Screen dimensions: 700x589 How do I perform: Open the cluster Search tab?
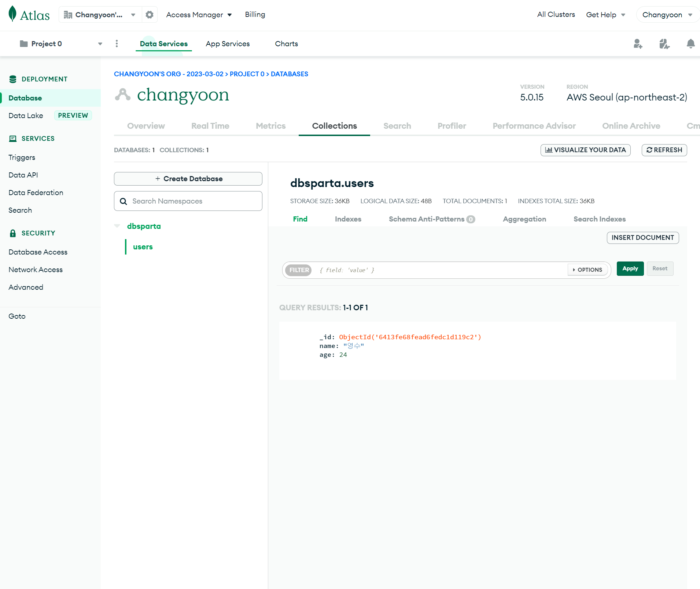tap(397, 126)
